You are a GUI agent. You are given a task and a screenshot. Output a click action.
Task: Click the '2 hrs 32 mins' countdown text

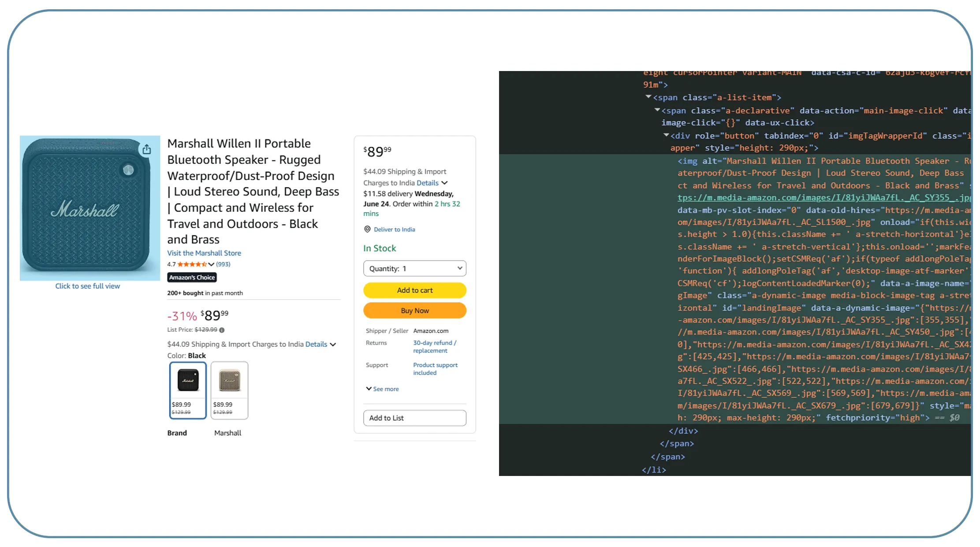coord(412,209)
